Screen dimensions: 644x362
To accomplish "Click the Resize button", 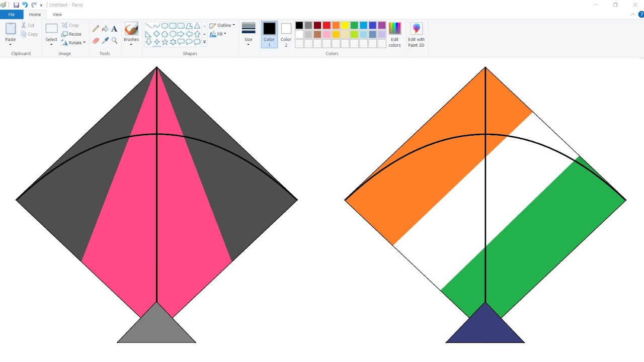I will coord(71,34).
